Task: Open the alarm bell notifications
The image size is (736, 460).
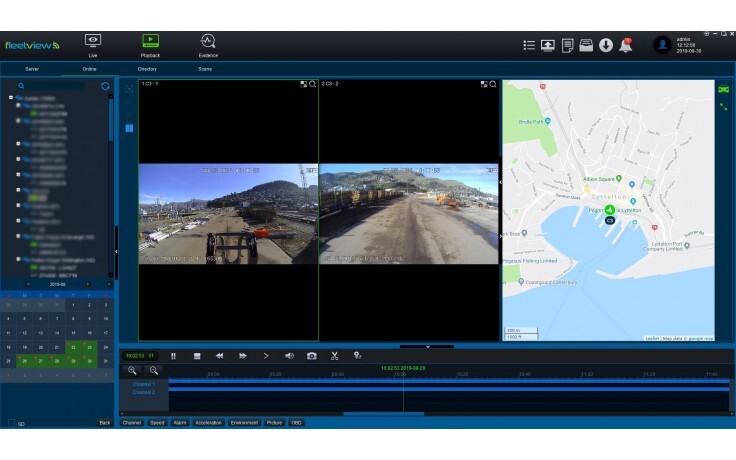Action: pyautogui.click(x=625, y=45)
